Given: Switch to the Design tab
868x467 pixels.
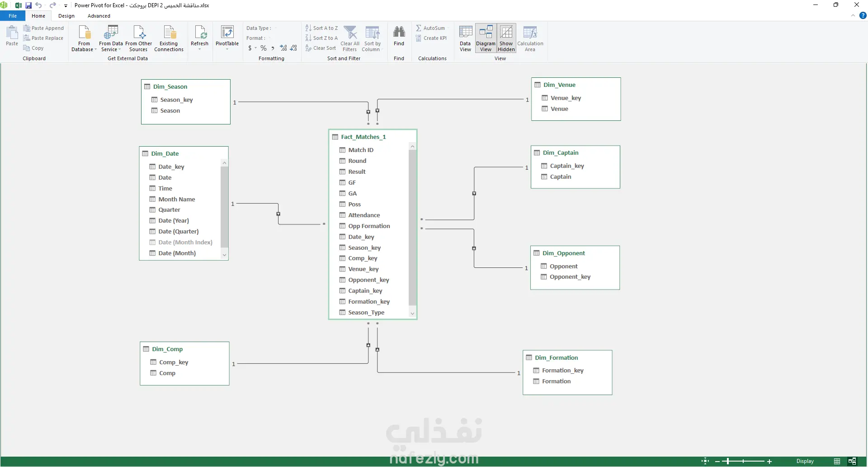Looking at the screenshot, I should click(66, 16).
